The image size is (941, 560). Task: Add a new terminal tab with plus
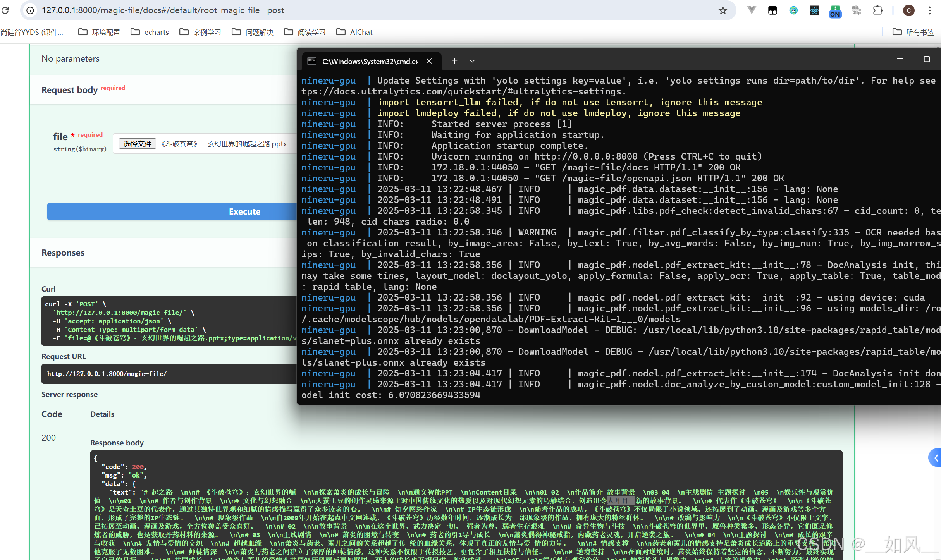(454, 61)
